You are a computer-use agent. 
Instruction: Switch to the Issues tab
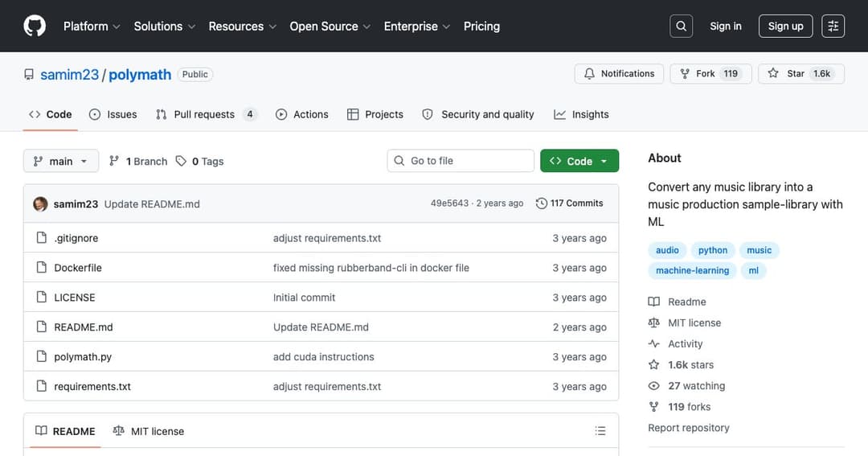click(x=113, y=114)
